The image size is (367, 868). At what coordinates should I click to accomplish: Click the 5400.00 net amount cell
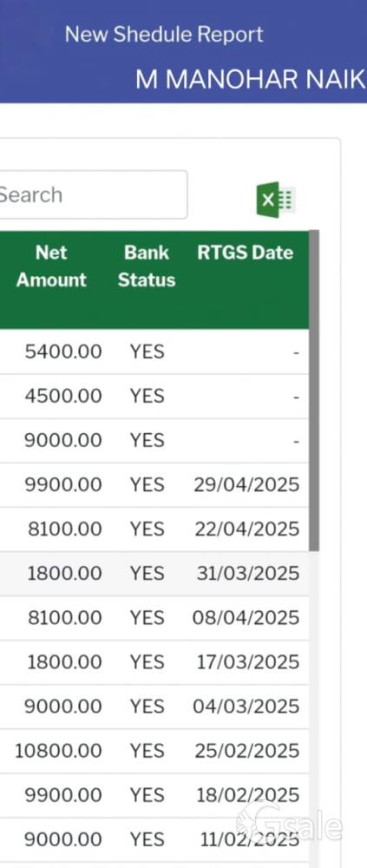(63, 352)
